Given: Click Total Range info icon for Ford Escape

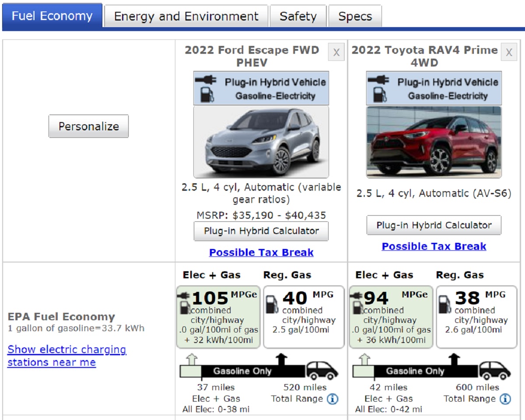Looking at the screenshot, I should (332, 399).
